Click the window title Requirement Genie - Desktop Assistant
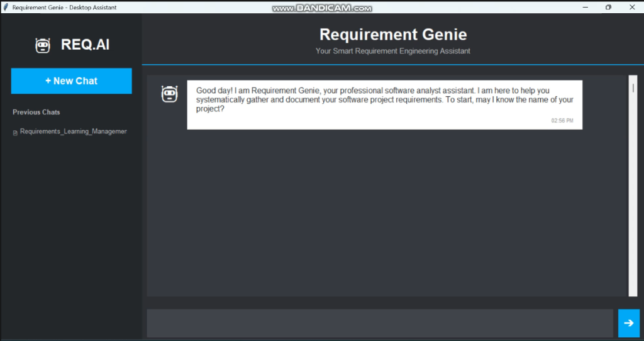Viewport: 644px width, 341px height. [65, 8]
